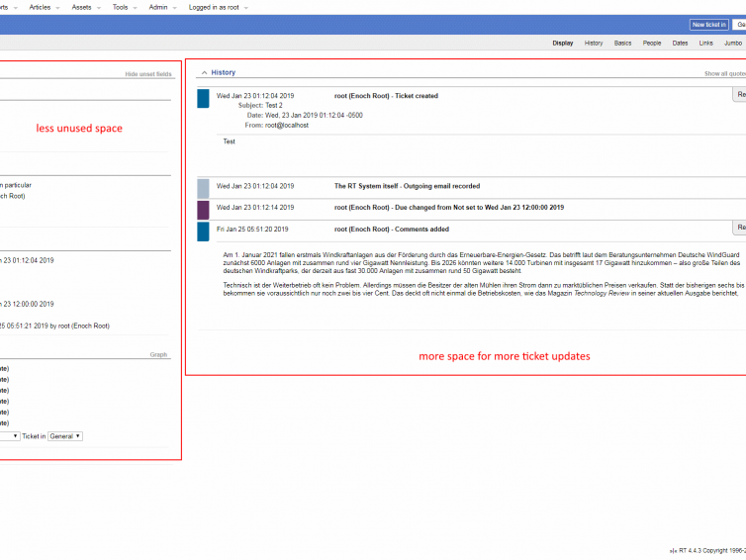Switch to the History tab
This screenshot has height=560, width=746.
click(594, 43)
